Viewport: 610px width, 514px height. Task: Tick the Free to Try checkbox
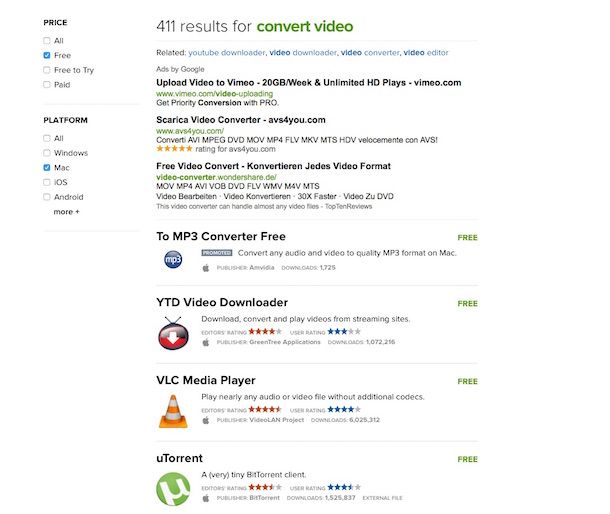click(47, 70)
